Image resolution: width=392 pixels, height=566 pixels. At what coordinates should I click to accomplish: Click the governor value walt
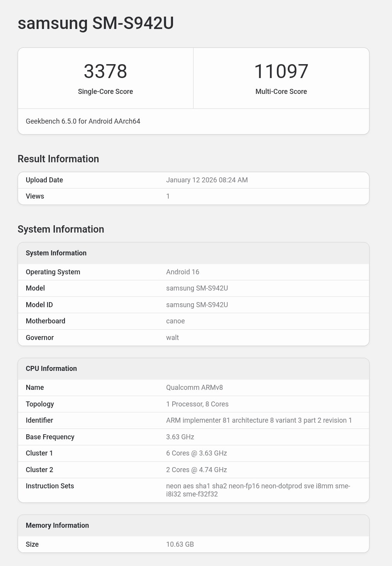click(172, 338)
